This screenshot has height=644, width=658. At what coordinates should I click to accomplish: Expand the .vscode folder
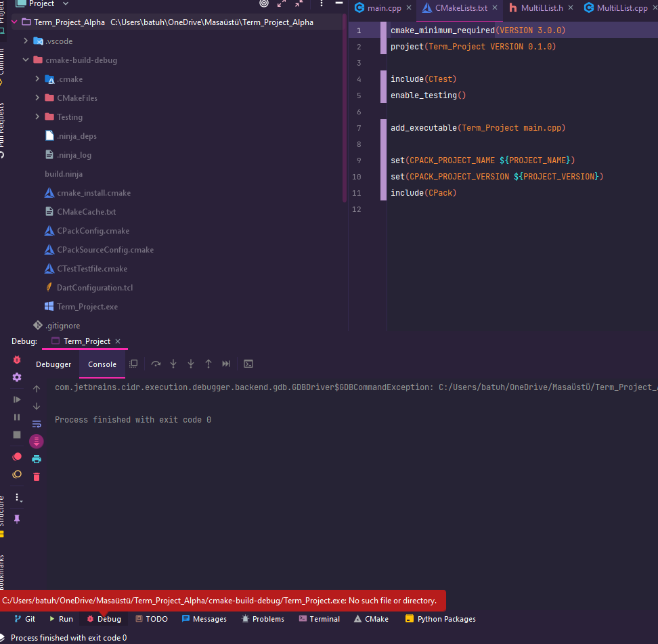click(26, 41)
